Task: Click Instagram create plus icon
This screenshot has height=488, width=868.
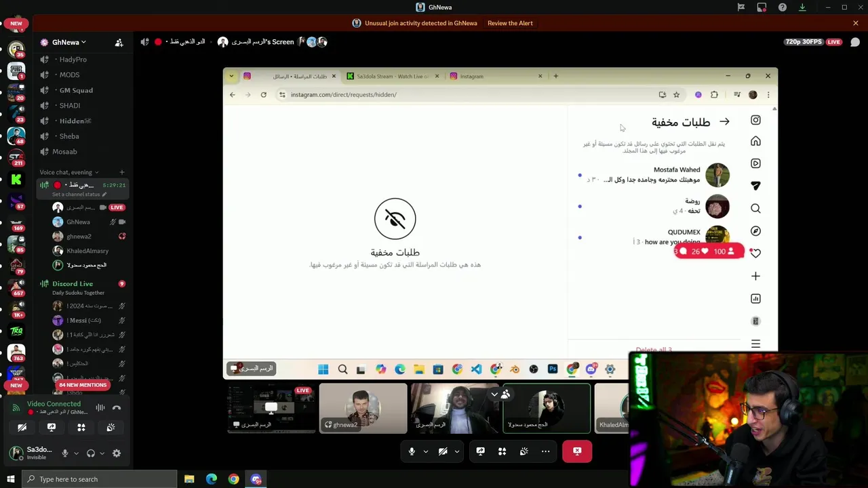Action: tap(755, 276)
